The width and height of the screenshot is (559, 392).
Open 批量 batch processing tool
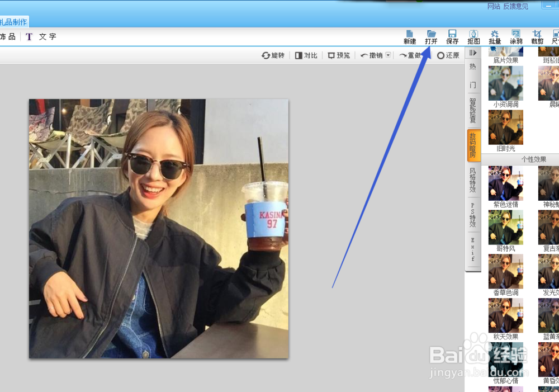(495, 37)
